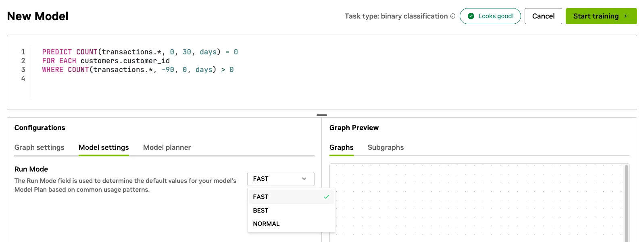
Task: Click line number 4 in the editor gutter
Action: click(x=23, y=79)
